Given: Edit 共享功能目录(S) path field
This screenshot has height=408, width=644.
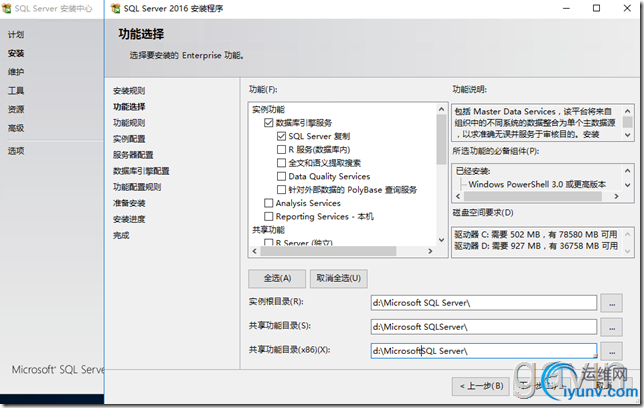Looking at the screenshot, I should (483, 327).
